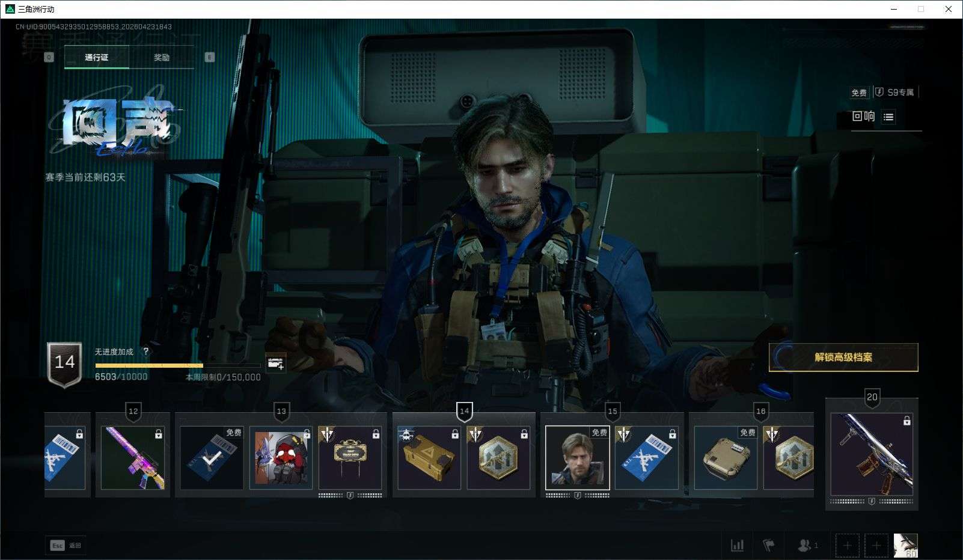Viewport: 963px width, 560px height.
Task: Select the purple rifle skin at level 12
Action: pyautogui.click(x=133, y=458)
